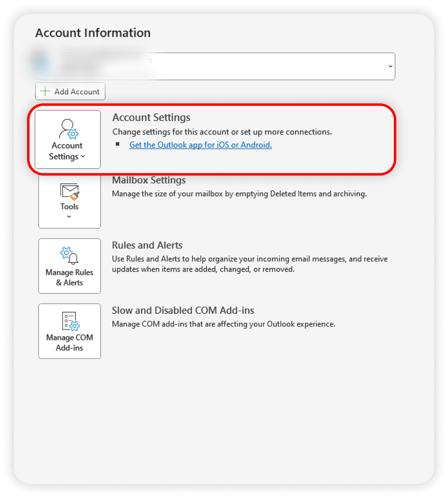Click the person-with-gear Account Settings icon
Image resolution: width=448 pixels, height=498 pixels.
[x=68, y=129]
